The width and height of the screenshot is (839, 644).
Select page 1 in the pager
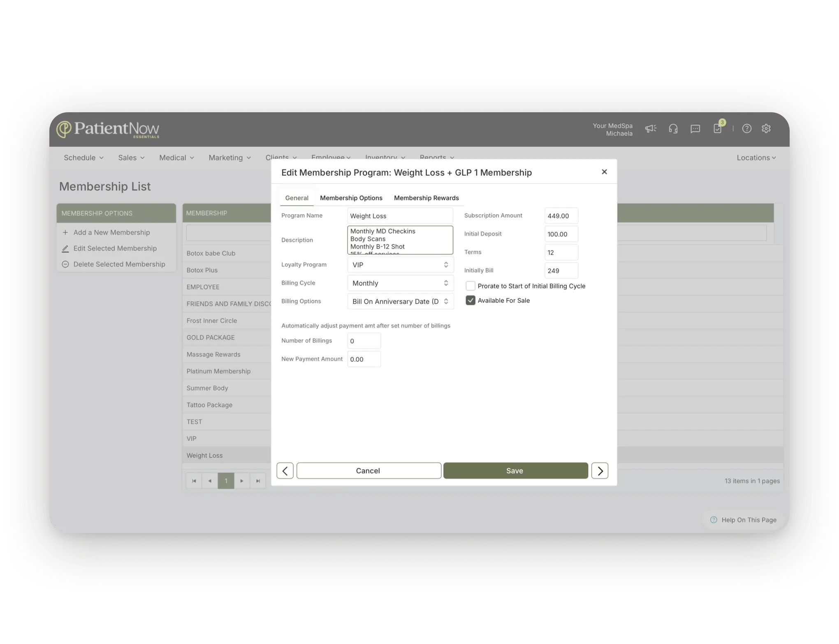(x=226, y=481)
